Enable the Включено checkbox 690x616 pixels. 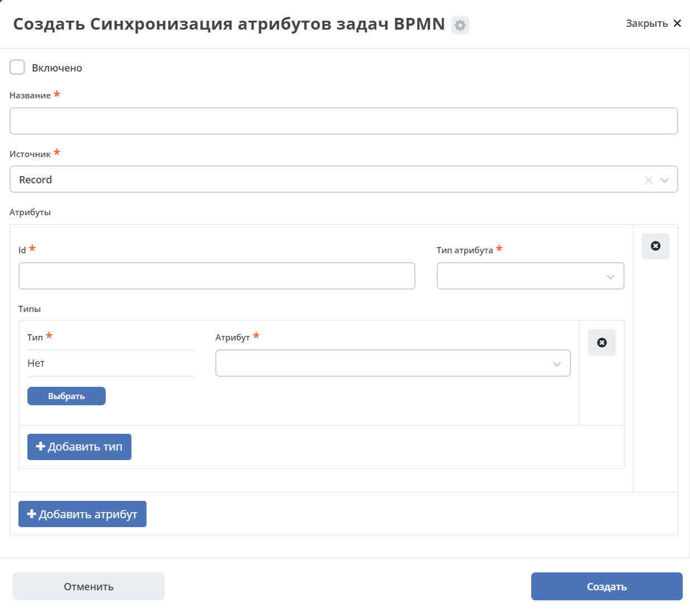pos(17,67)
